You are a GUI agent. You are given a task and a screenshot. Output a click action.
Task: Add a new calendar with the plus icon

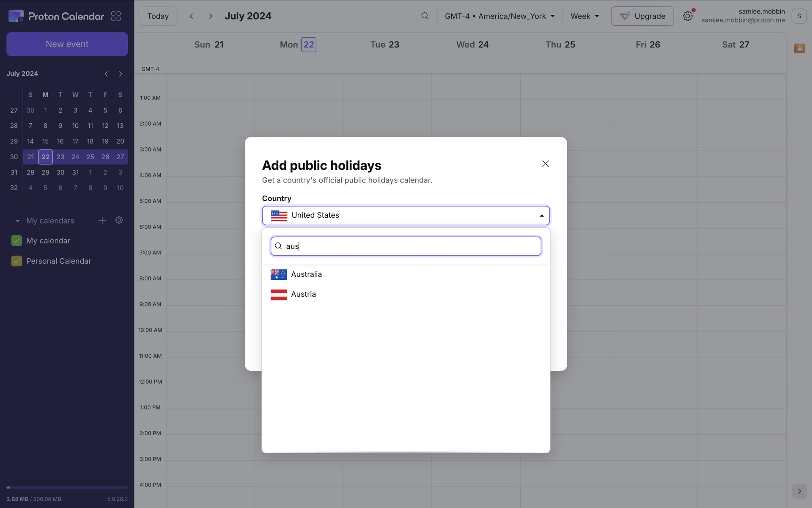point(102,221)
